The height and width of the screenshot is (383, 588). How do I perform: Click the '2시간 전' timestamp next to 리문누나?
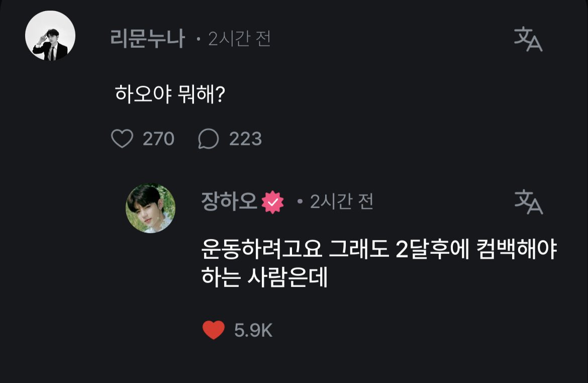(239, 39)
